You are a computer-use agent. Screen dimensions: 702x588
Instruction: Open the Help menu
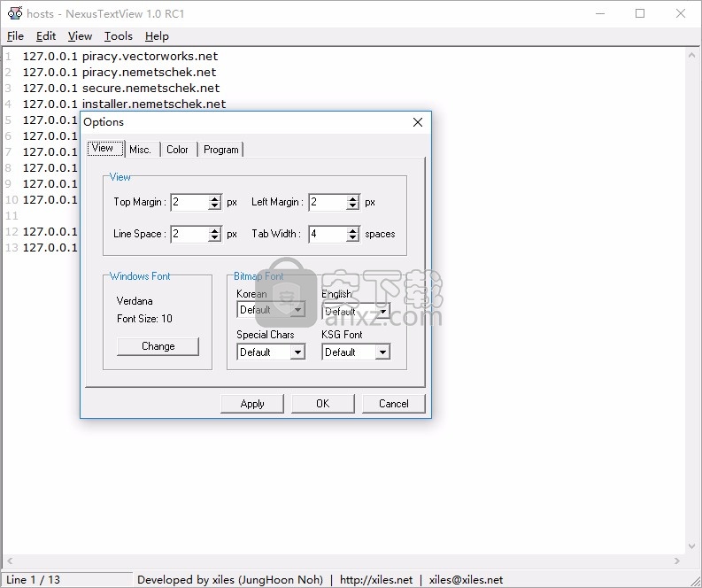[157, 36]
